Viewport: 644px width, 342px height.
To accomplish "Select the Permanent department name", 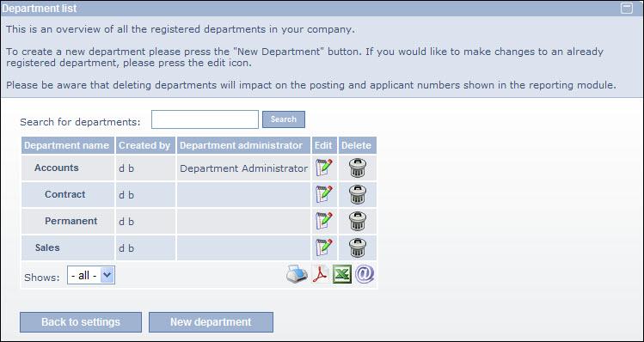I will click(x=71, y=222).
